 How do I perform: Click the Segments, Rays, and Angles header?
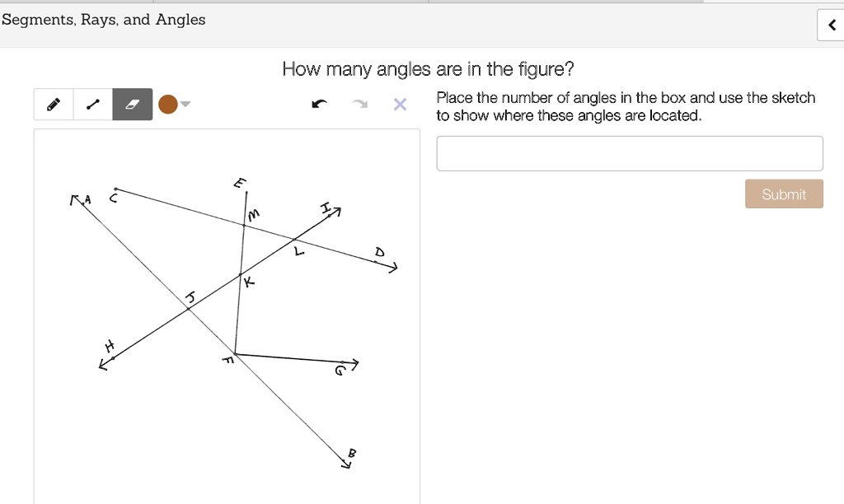pos(104,19)
